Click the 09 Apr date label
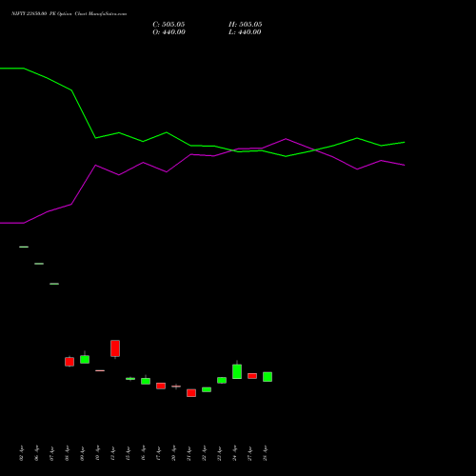 (x=83, y=453)
